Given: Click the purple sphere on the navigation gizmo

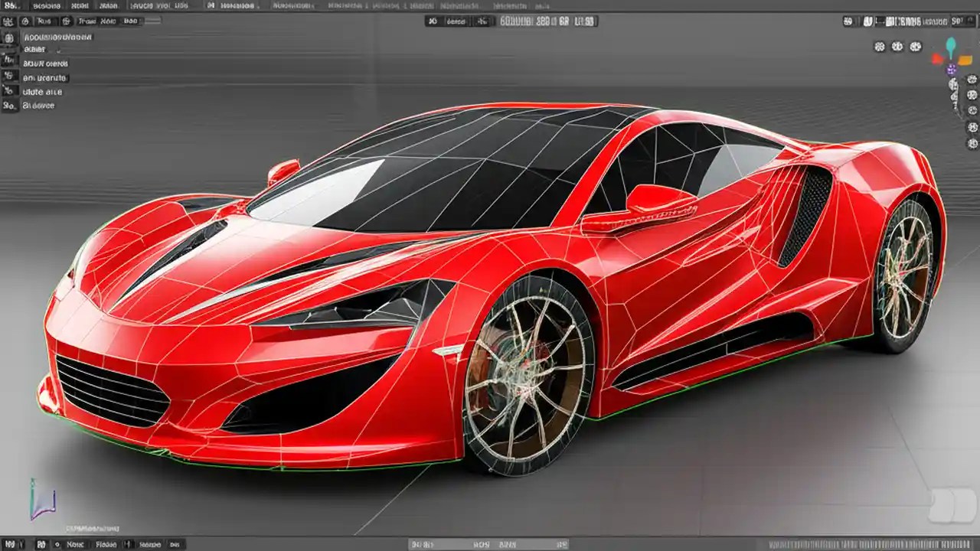Looking at the screenshot, I should click(x=951, y=69).
